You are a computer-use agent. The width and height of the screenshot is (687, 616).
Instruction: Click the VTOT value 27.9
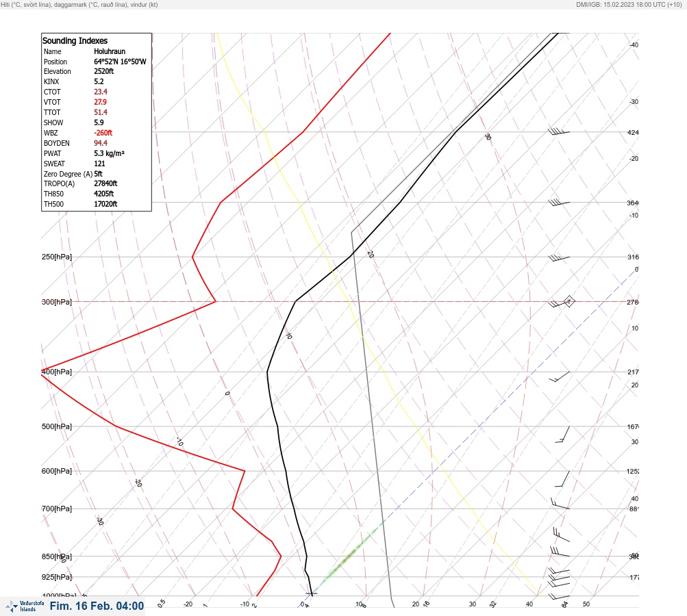(x=100, y=101)
